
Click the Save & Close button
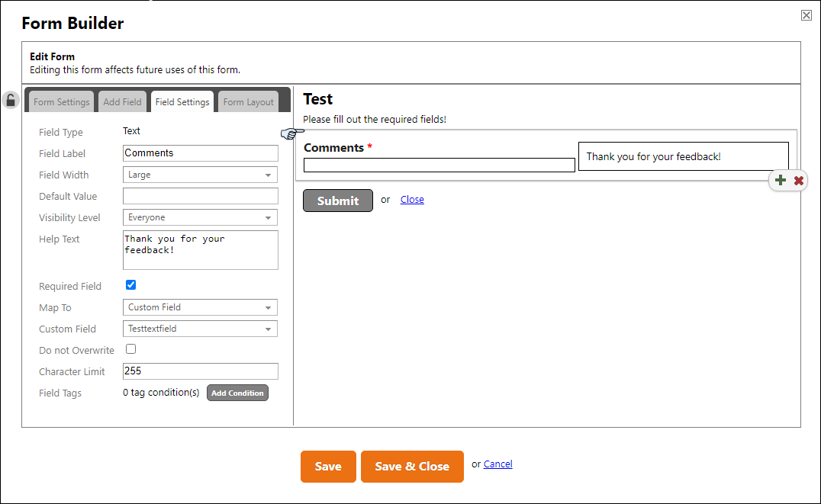click(x=412, y=466)
